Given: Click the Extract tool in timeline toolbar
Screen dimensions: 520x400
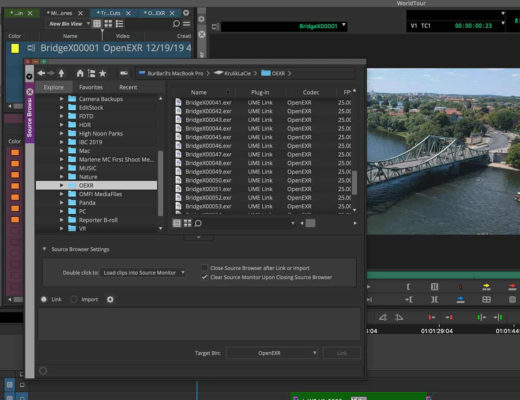Looking at the screenshot, I should pyautogui.click(x=399, y=317).
